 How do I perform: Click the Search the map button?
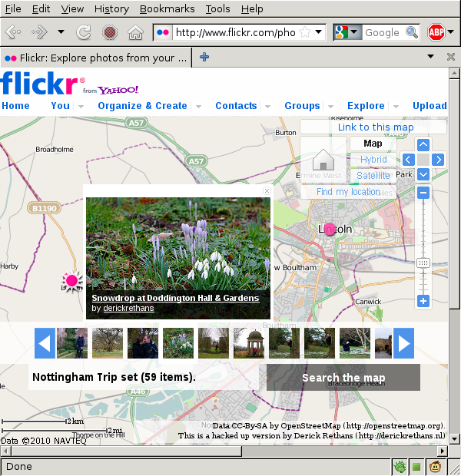tap(343, 378)
